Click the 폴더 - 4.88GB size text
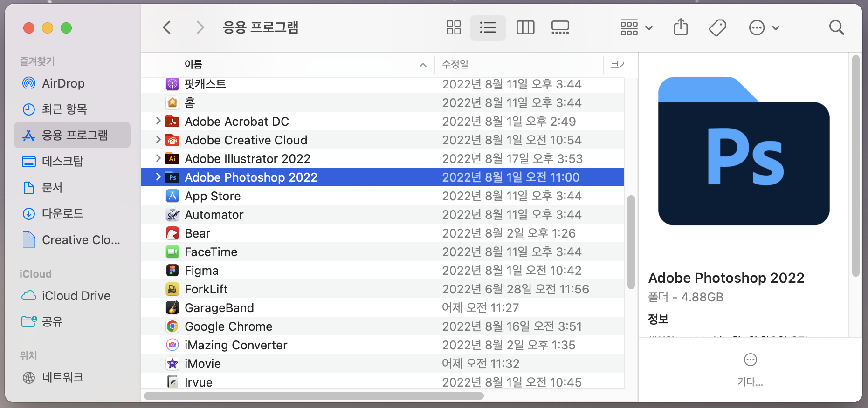Image resolution: width=868 pixels, height=408 pixels. pos(686,297)
